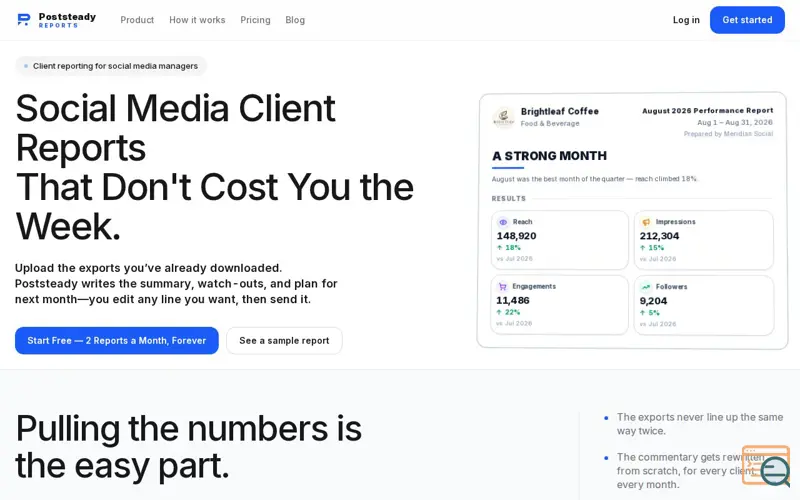Click the Engagements value 11,486
The height and width of the screenshot is (500, 800).
[513, 301]
